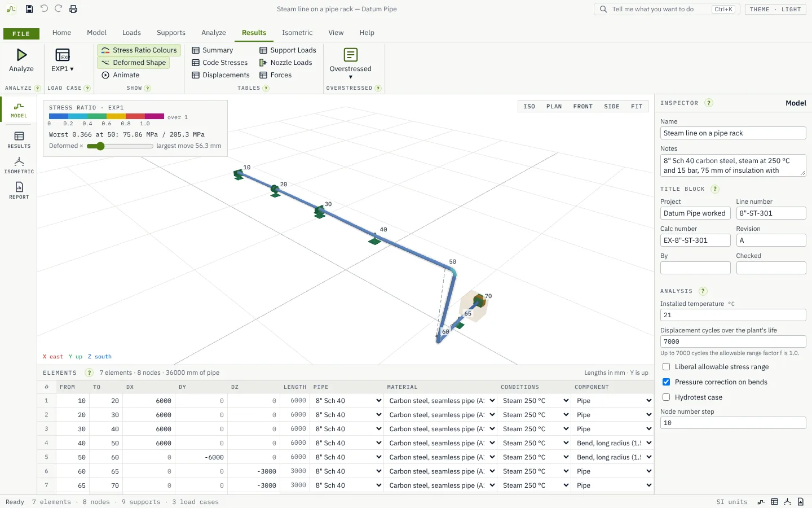Image resolution: width=812 pixels, height=508 pixels.
Task: Open the EXP1 load case dropdown
Action: [x=63, y=60]
